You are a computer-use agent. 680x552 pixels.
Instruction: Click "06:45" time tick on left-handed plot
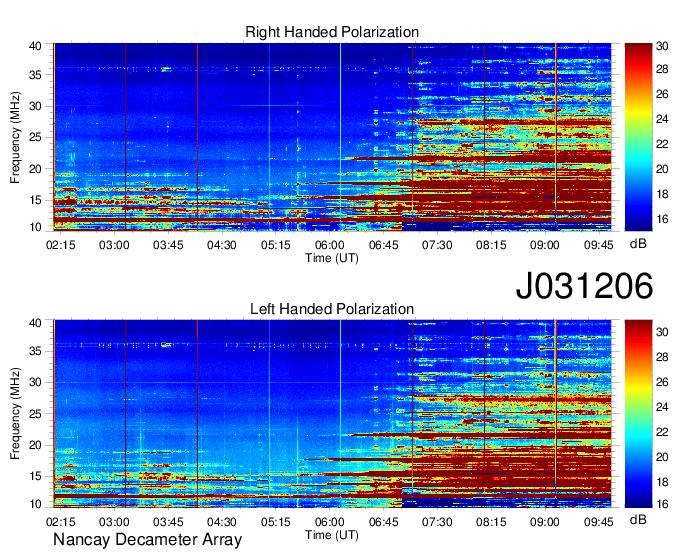[383, 522]
